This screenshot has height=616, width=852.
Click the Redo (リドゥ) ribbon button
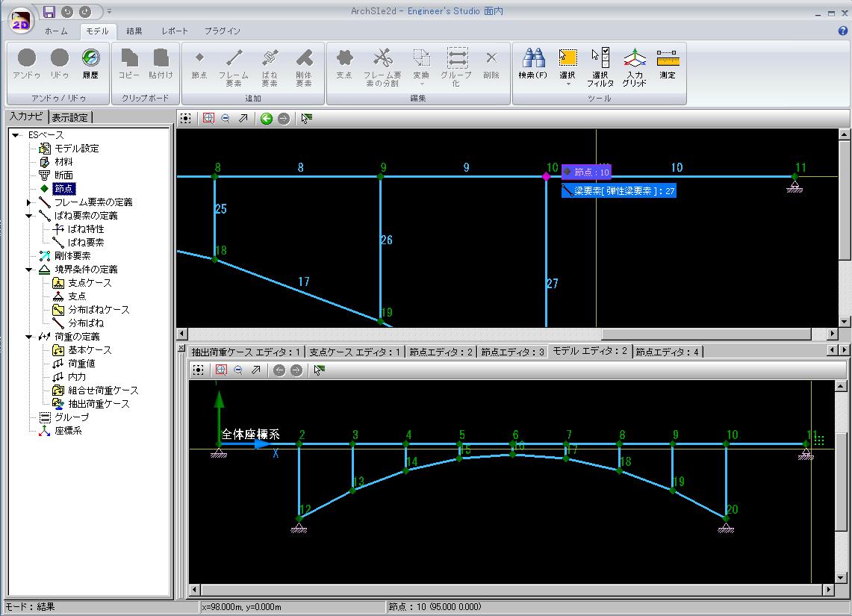pos(59,64)
